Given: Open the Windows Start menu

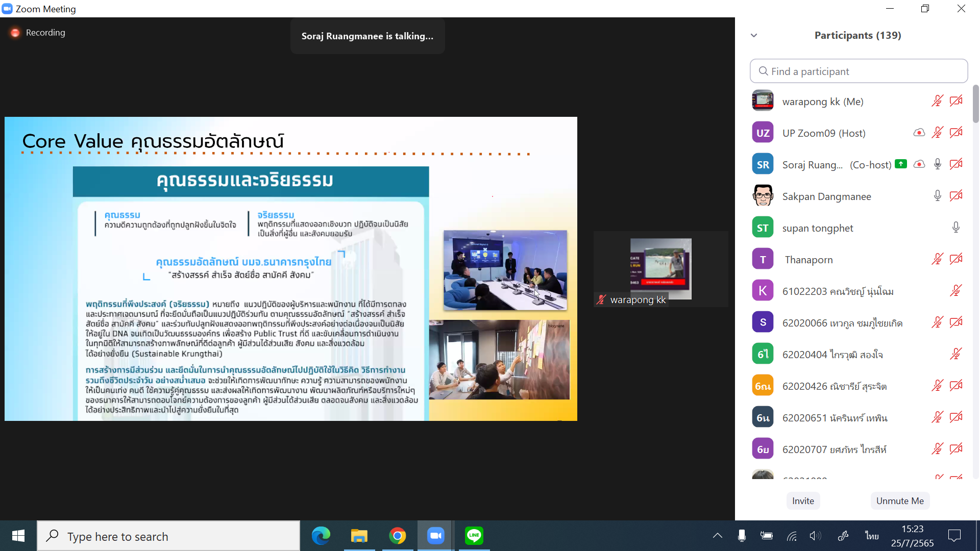Looking at the screenshot, I should click(x=18, y=536).
